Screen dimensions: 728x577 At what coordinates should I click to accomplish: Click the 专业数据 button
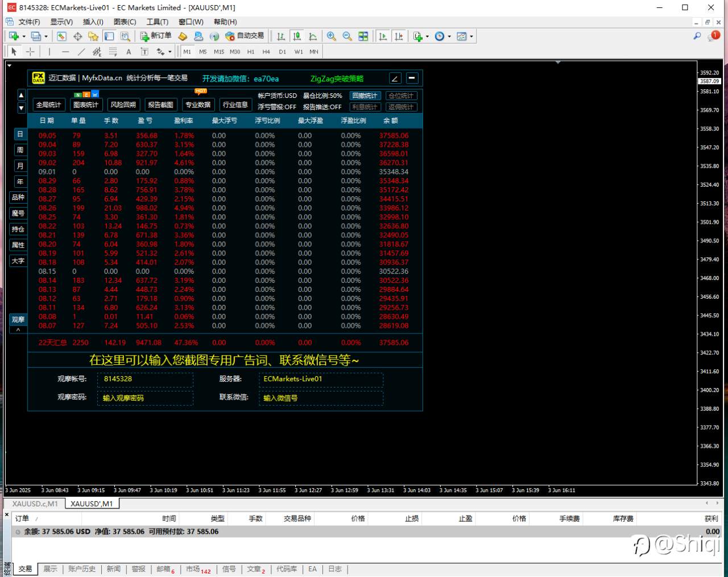198,105
